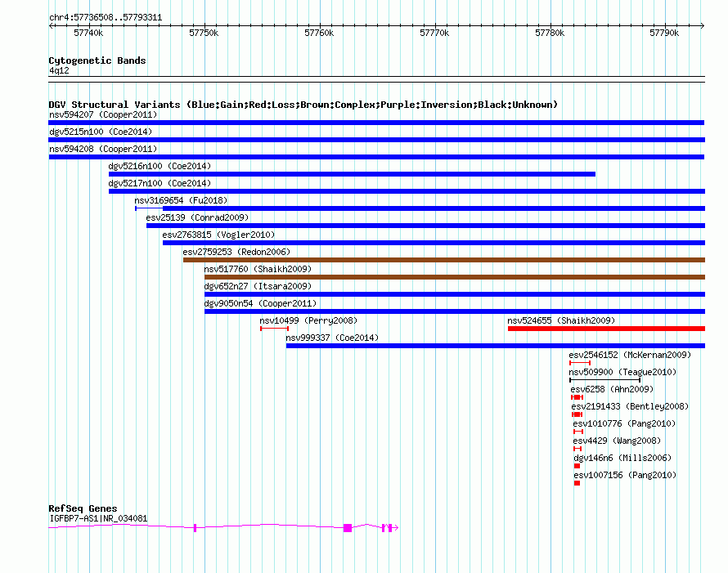Click the 57790k ruler tick label

tap(664, 33)
